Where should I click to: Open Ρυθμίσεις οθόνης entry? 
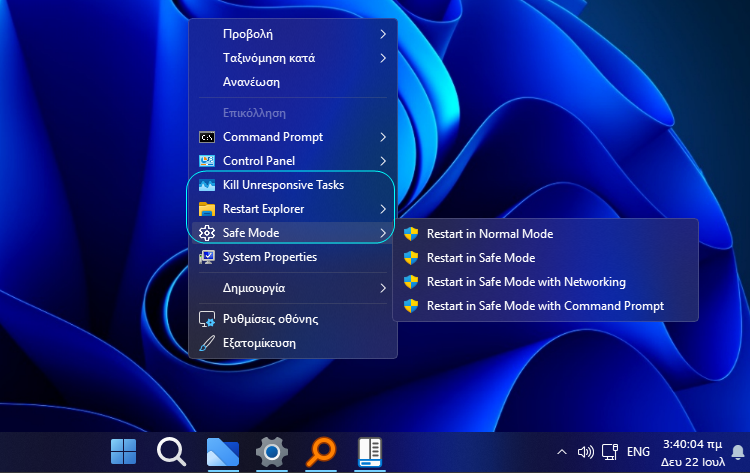pos(293,319)
